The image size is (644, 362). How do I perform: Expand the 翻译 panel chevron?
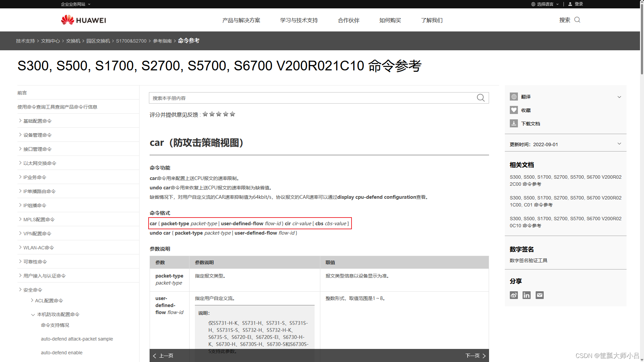click(619, 97)
